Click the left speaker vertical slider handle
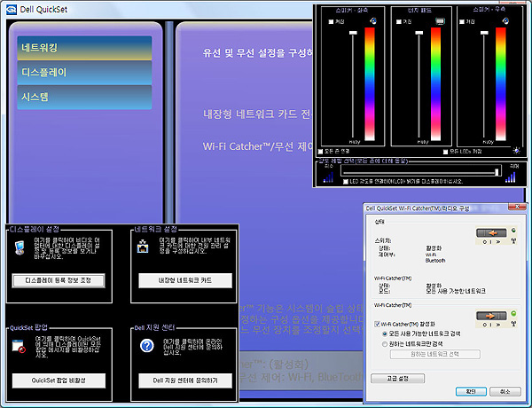 pyautogui.click(x=353, y=33)
